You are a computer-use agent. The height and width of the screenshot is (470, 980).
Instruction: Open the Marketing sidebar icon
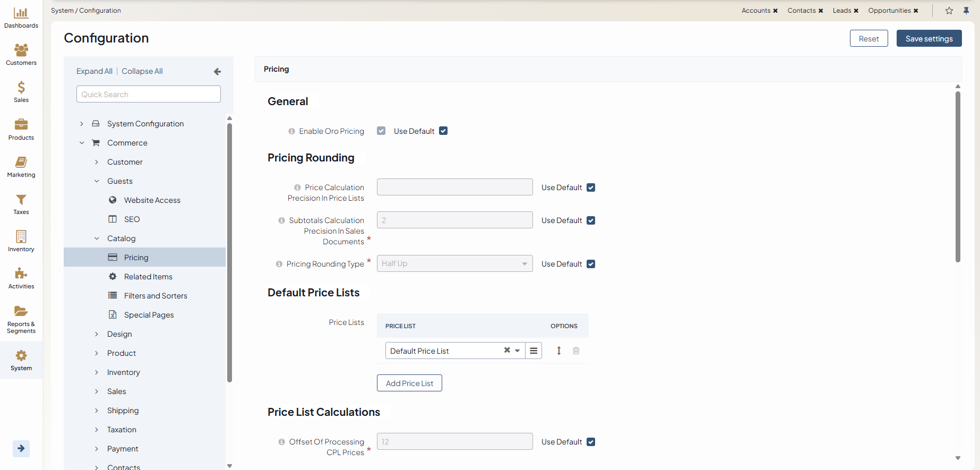(21, 163)
